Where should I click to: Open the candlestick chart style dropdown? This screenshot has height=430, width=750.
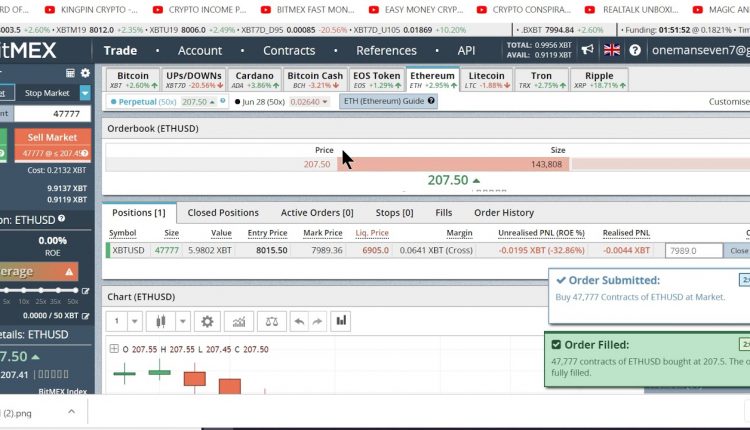click(x=182, y=321)
